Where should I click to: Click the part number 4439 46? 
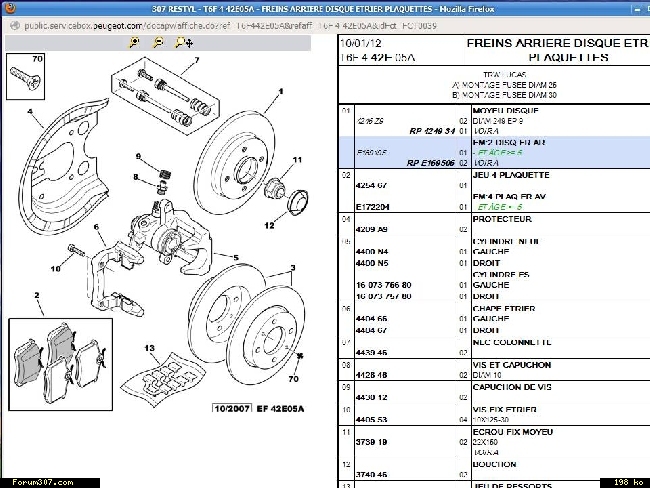pyautogui.click(x=371, y=352)
